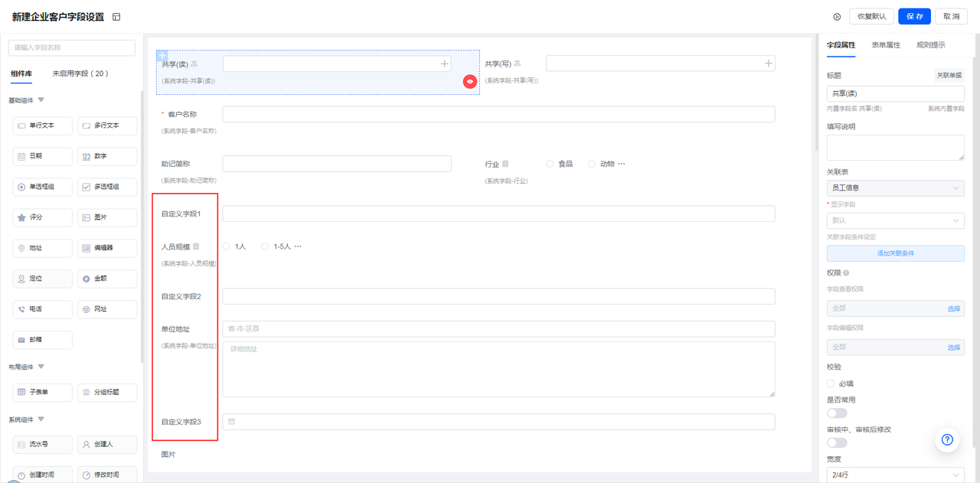Click the play icon next to 恢复默认
The width and height of the screenshot is (980, 483).
(837, 17)
